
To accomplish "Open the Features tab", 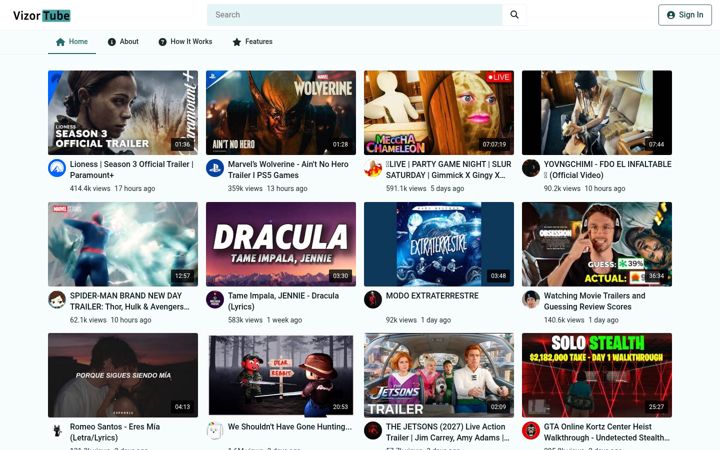I will click(x=253, y=42).
